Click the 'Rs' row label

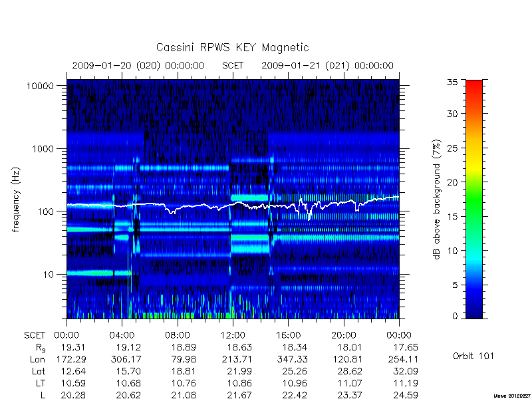tap(41, 348)
